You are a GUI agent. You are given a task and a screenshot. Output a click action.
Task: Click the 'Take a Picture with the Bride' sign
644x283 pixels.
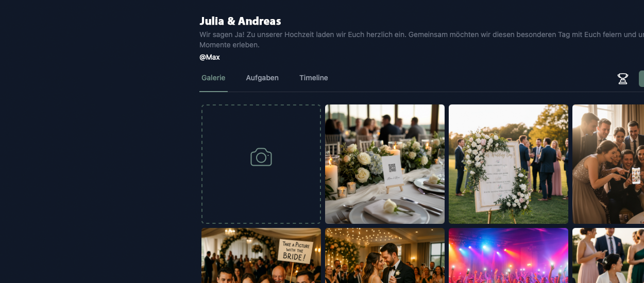[295, 252]
